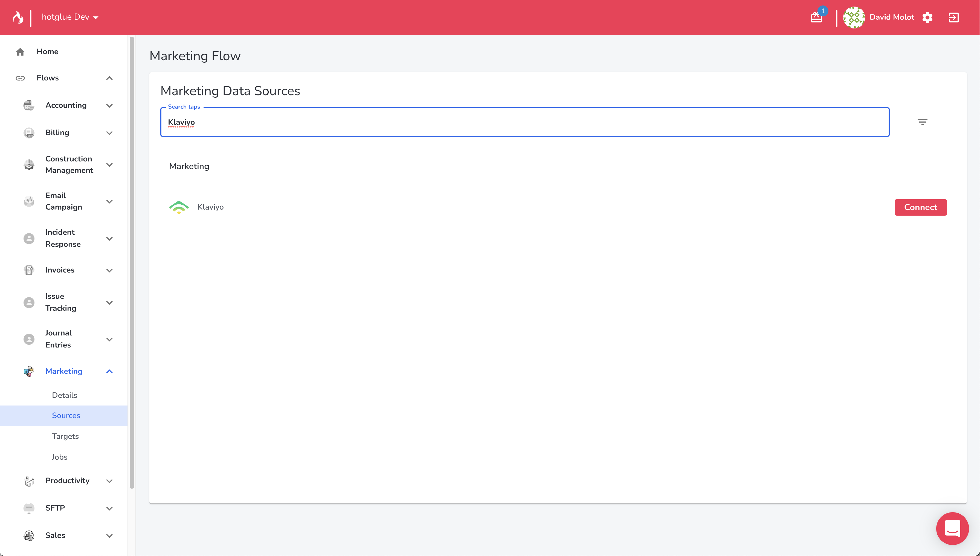Image resolution: width=980 pixels, height=556 pixels.
Task: Click the Billing flow icon
Action: 29,132
